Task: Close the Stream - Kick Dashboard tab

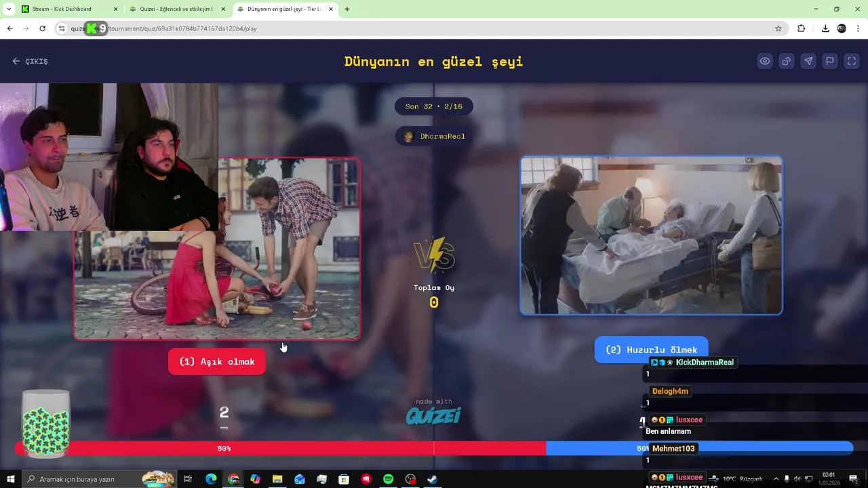Action: tap(115, 9)
